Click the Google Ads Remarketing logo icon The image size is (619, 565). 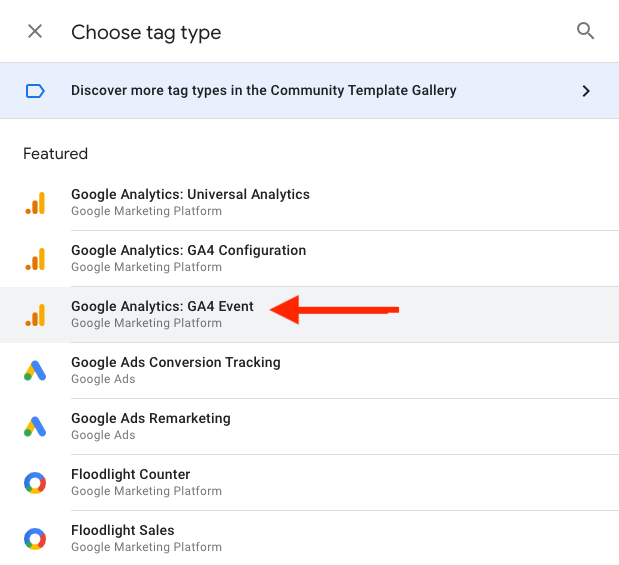click(x=35, y=427)
